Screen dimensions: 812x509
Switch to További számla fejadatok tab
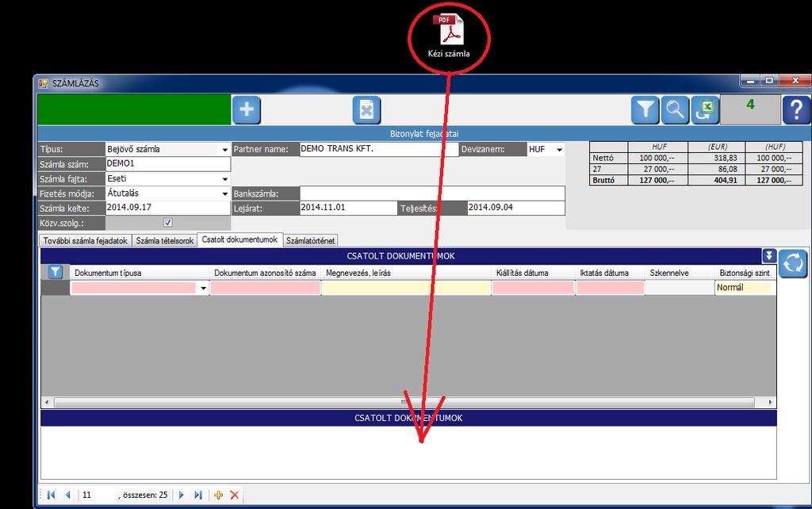click(86, 241)
